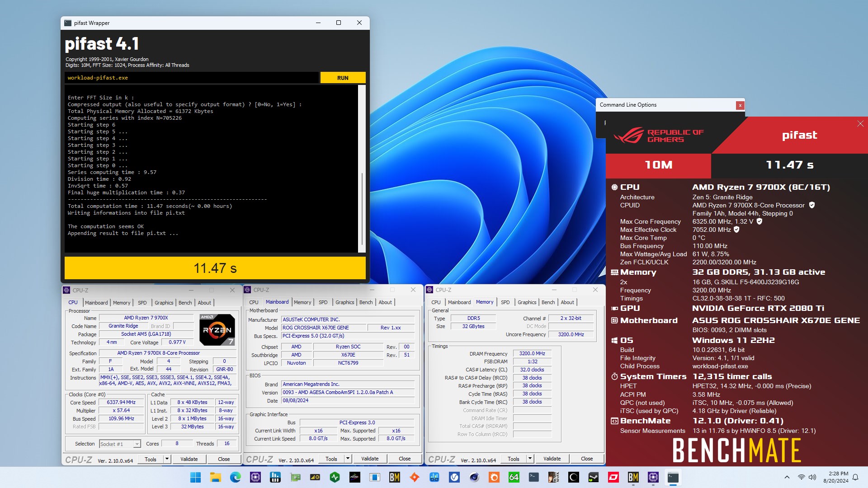868x488 pixels.
Task: Open the volume speaker tray icon
Action: [812, 477]
